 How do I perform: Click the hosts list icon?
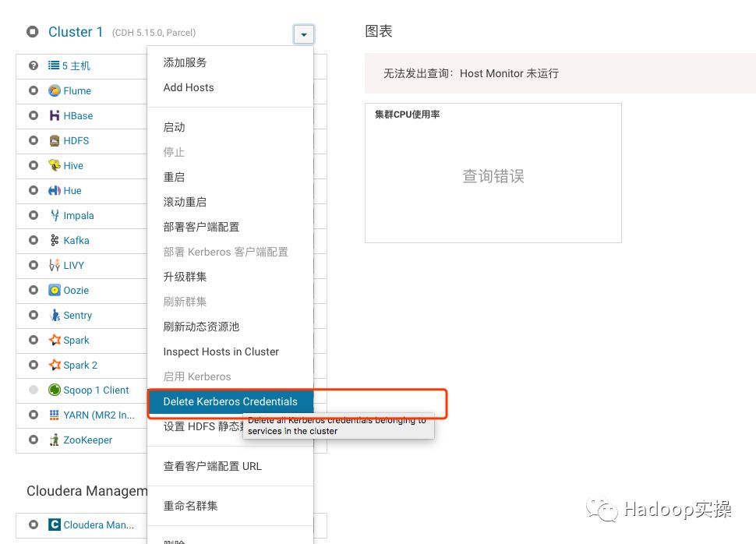[54, 65]
